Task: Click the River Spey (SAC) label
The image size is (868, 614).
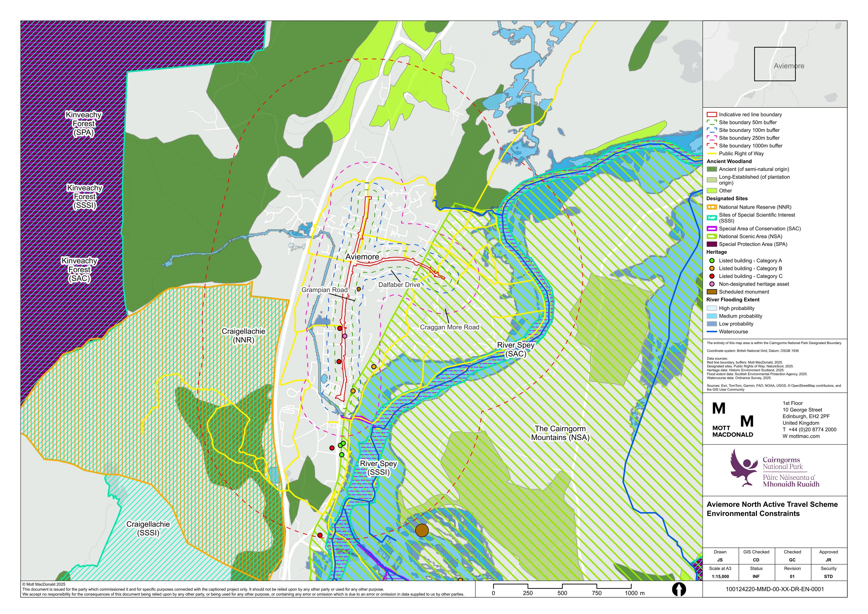Action: [x=516, y=349]
